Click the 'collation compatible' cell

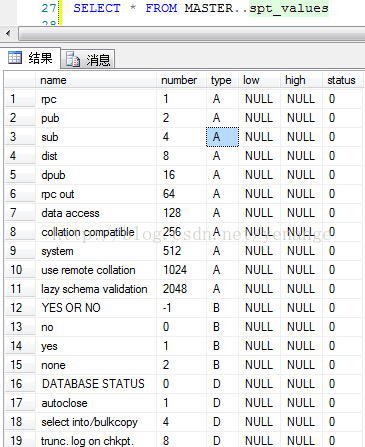[x=96, y=232]
